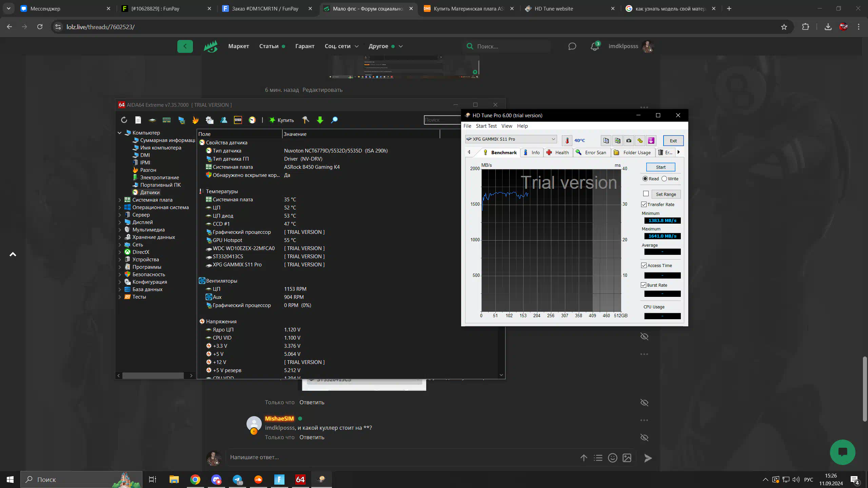Click the image attach icon in the reply box
This screenshot has height=488, width=868.
pyautogui.click(x=627, y=458)
